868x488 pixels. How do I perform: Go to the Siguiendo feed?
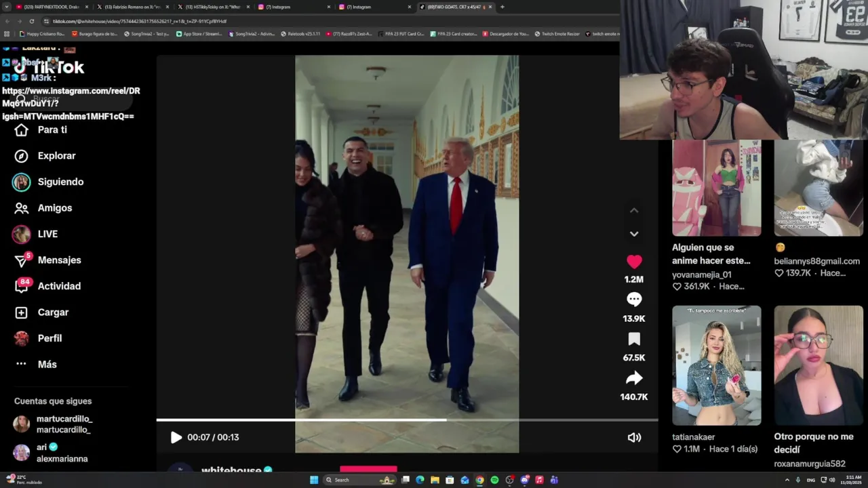click(49, 182)
